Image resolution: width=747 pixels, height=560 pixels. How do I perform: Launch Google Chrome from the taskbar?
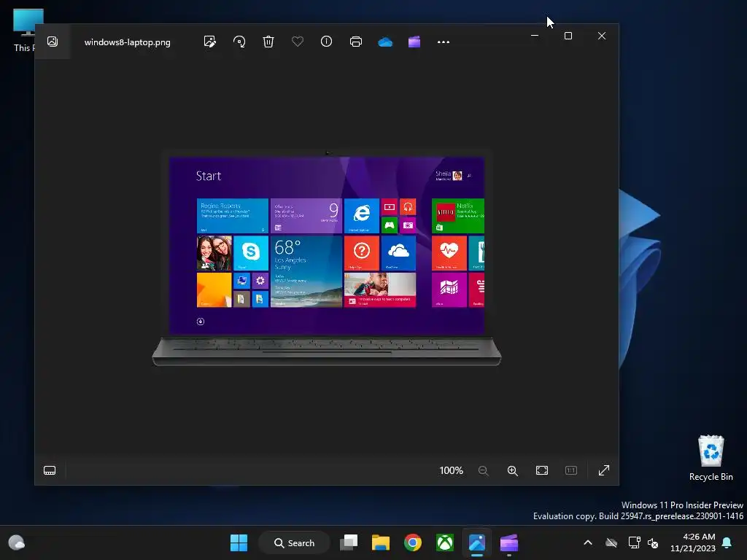pos(413,542)
